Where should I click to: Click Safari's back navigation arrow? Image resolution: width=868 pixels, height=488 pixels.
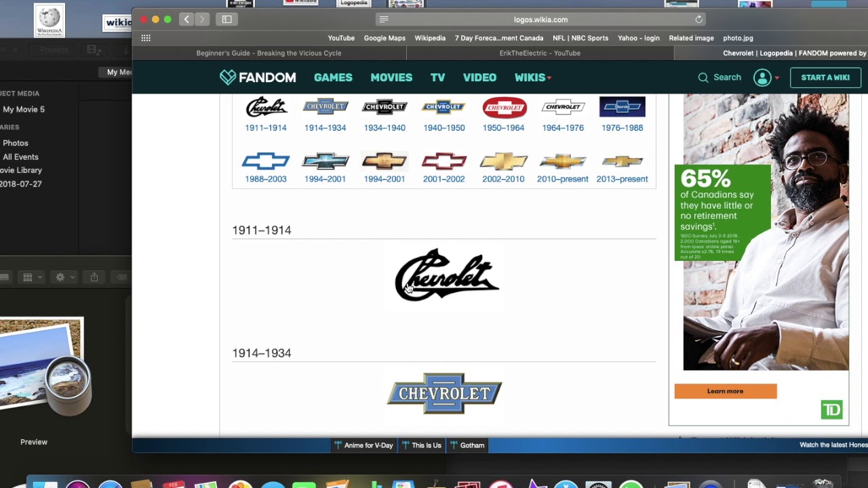(186, 20)
